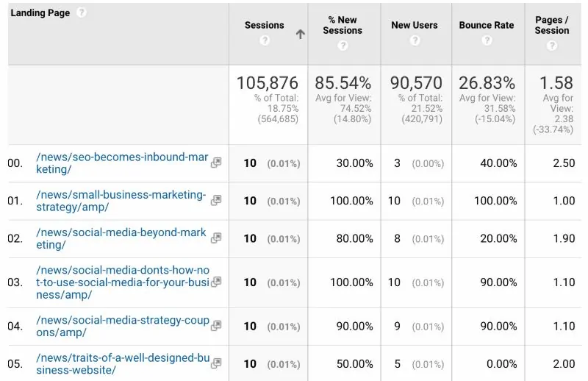Open /news/social-media-beyond-marketing/ link
The width and height of the screenshot is (588, 381).
(x=121, y=238)
